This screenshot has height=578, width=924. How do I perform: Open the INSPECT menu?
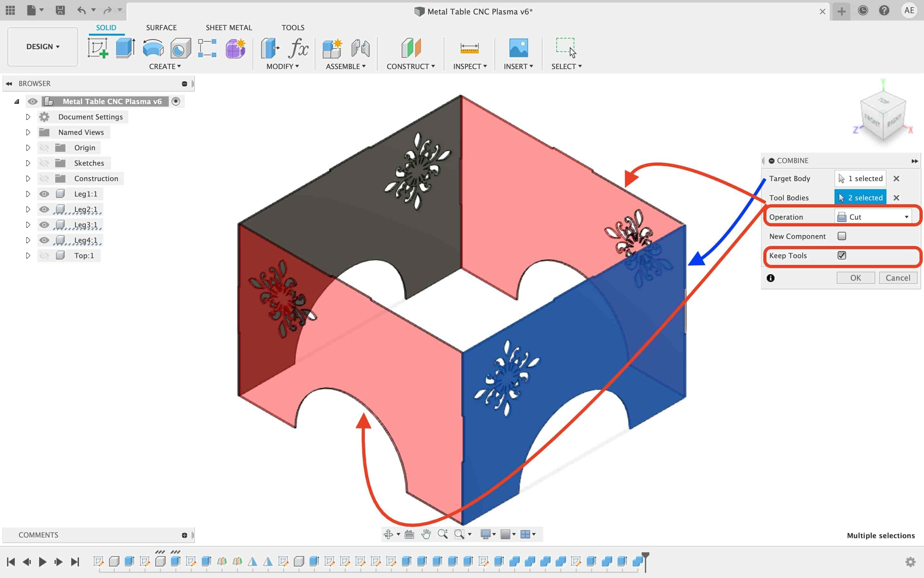470,66
